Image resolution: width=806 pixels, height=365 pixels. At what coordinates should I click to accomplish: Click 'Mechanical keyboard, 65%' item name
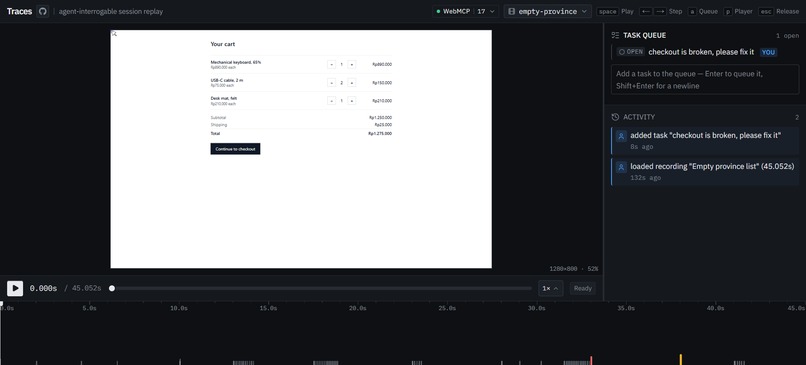coord(235,62)
